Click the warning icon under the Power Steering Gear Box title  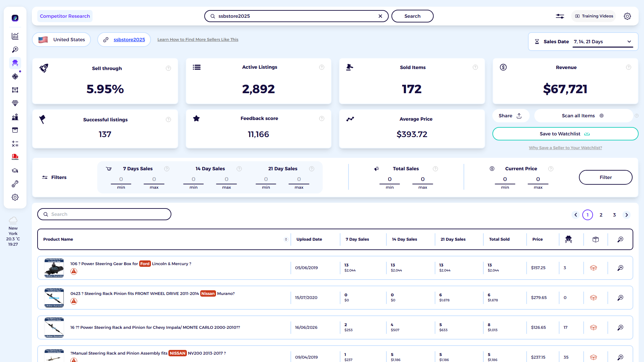point(74,271)
